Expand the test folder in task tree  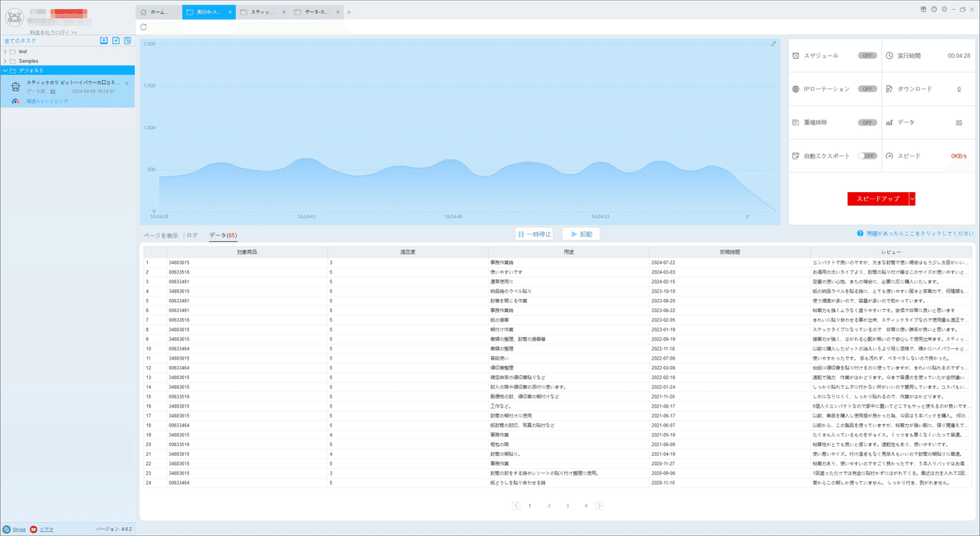(6, 51)
